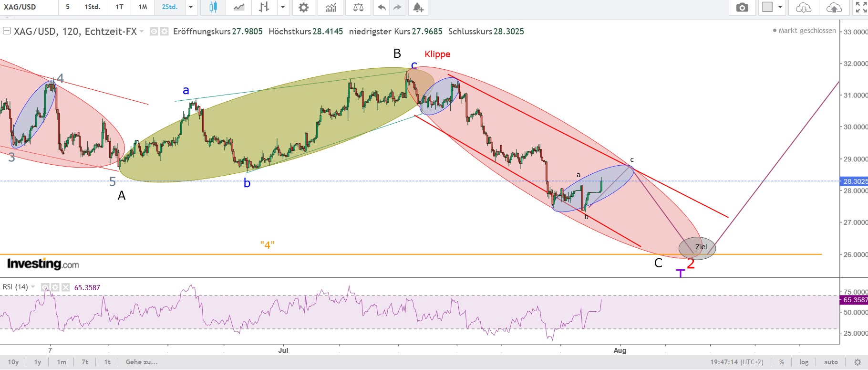Click the XAG/USD symbol search field
Image resolution: width=868 pixels, height=370 pixels.
coord(30,7)
